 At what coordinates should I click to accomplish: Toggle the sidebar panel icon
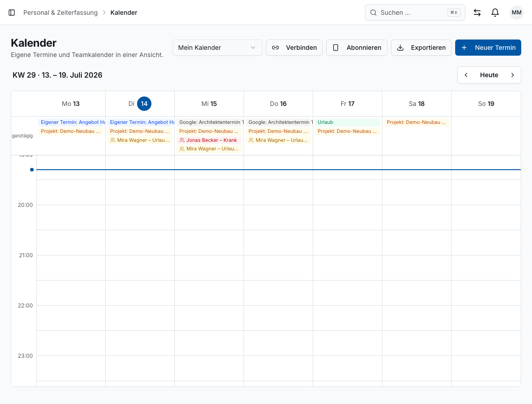[x=12, y=13]
